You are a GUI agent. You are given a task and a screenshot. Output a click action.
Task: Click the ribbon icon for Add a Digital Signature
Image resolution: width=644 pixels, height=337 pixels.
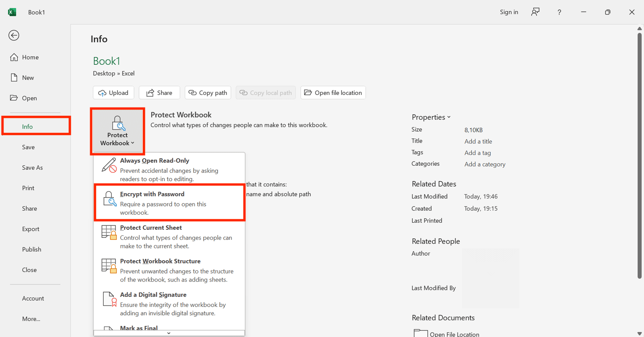110,299
